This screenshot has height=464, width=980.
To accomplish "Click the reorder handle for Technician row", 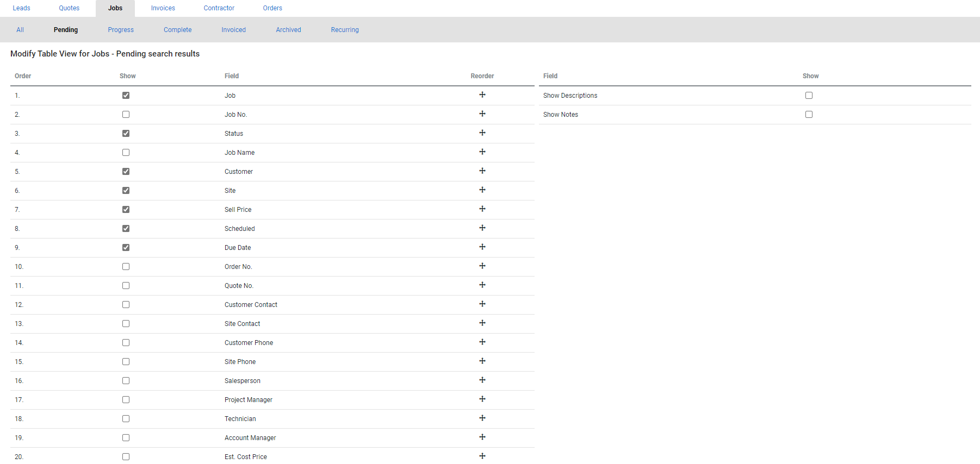I will [482, 418].
